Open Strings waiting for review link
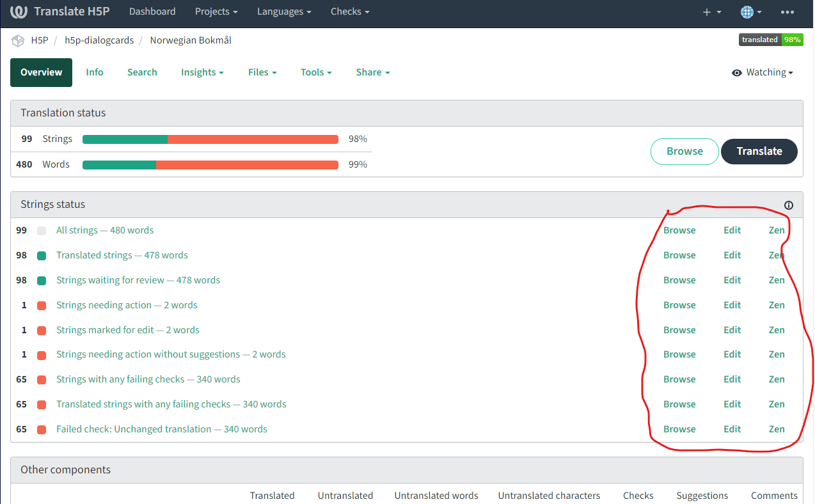This screenshot has height=504, width=815. coord(138,280)
